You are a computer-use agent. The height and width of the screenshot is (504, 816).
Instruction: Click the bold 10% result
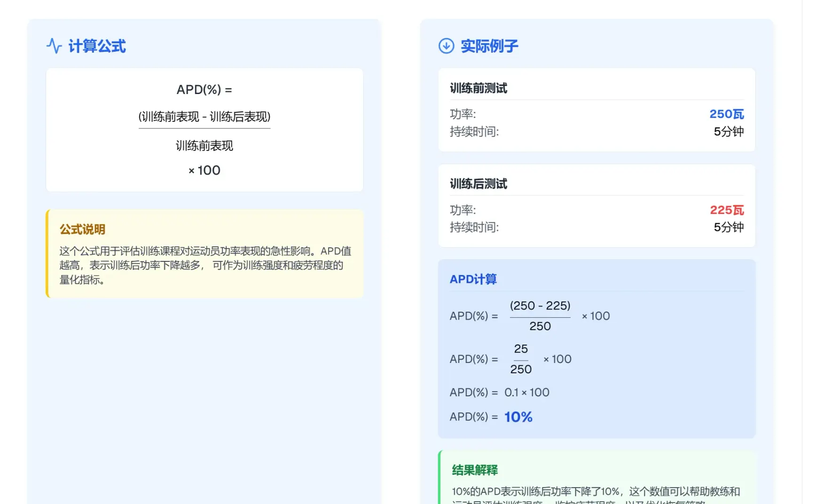pyautogui.click(x=518, y=417)
